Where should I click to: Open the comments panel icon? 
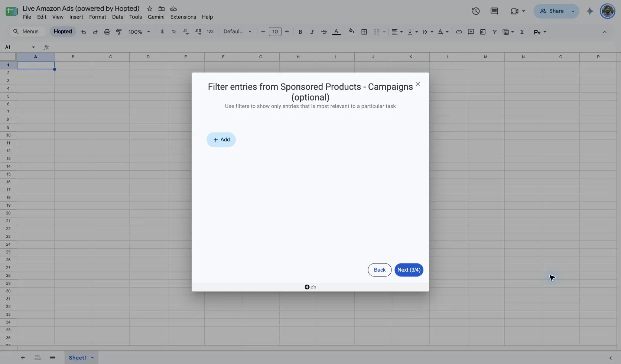click(x=494, y=11)
